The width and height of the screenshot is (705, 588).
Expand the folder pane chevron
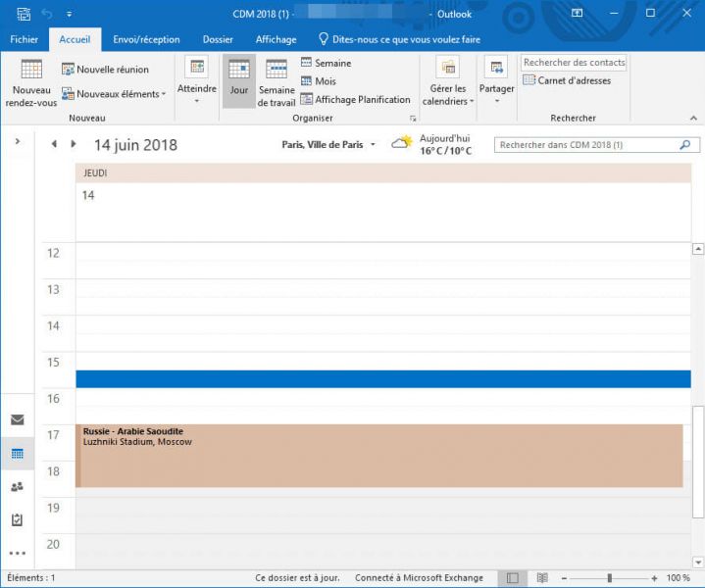pyautogui.click(x=18, y=141)
